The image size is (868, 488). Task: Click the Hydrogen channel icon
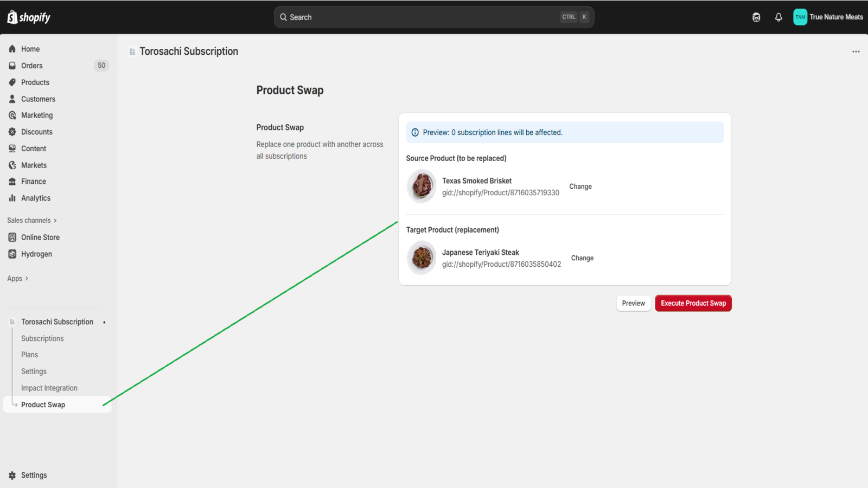[x=12, y=254]
